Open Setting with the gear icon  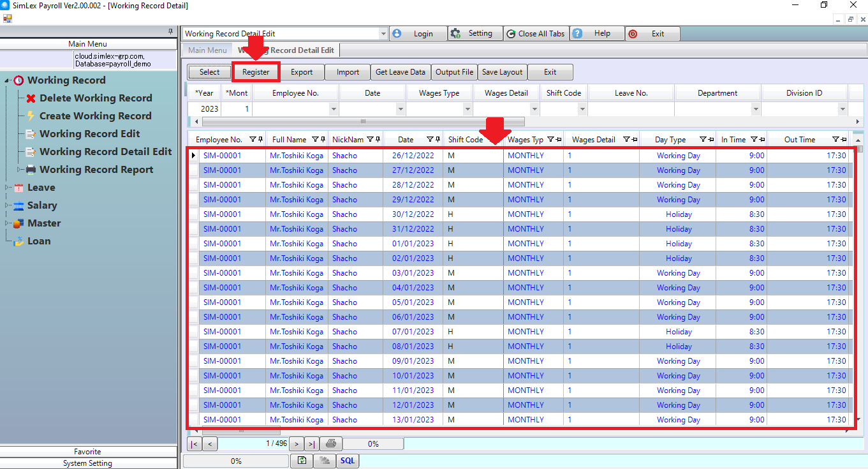pos(473,34)
